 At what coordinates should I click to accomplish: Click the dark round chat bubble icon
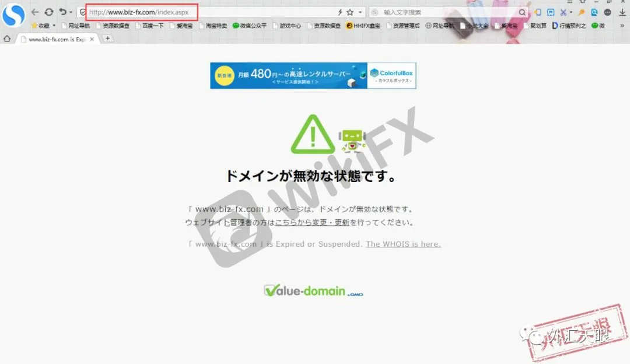607,12
